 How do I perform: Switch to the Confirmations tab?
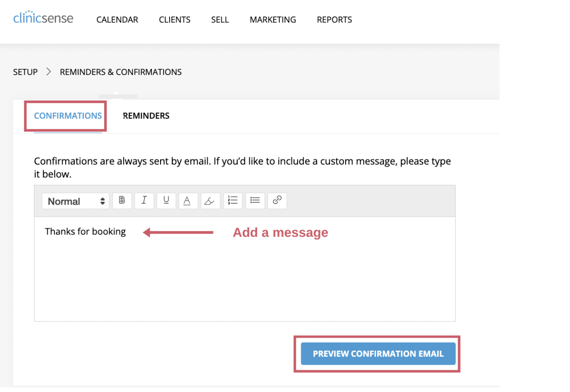tap(68, 116)
